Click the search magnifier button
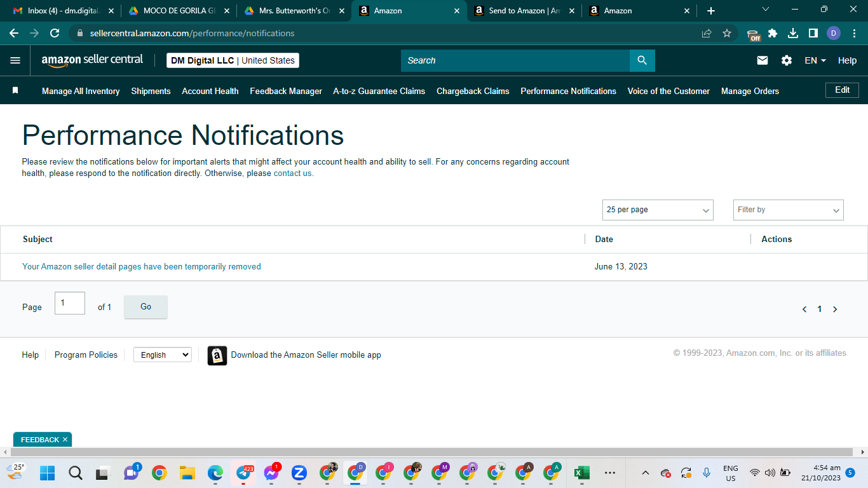 click(642, 60)
